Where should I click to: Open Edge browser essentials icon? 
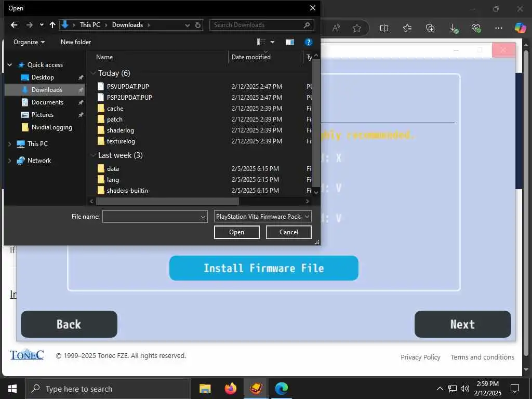476,28
